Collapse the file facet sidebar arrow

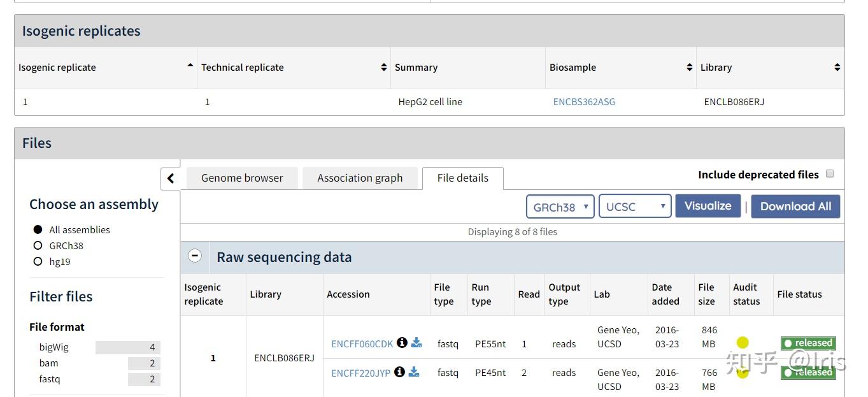click(x=171, y=178)
